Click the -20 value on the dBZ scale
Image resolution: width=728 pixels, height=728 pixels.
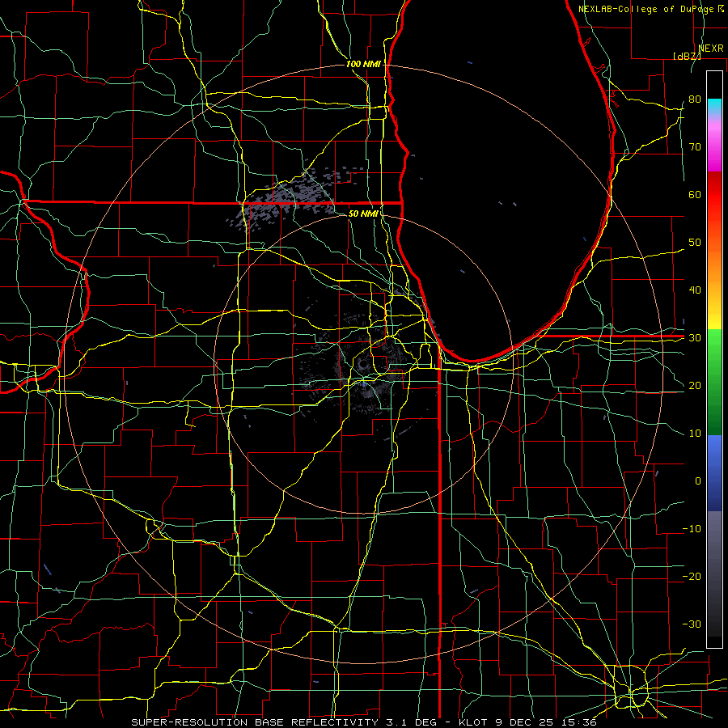tap(692, 577)
